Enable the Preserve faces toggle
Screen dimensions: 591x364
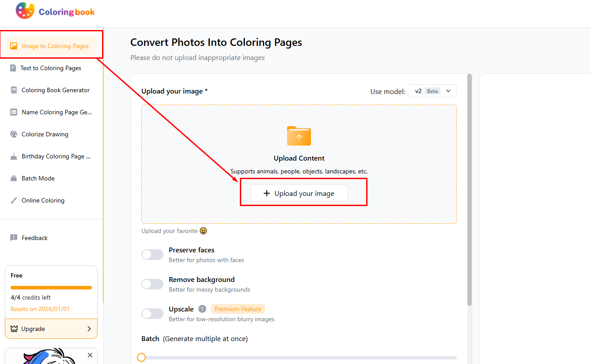(x=152, y=255)
